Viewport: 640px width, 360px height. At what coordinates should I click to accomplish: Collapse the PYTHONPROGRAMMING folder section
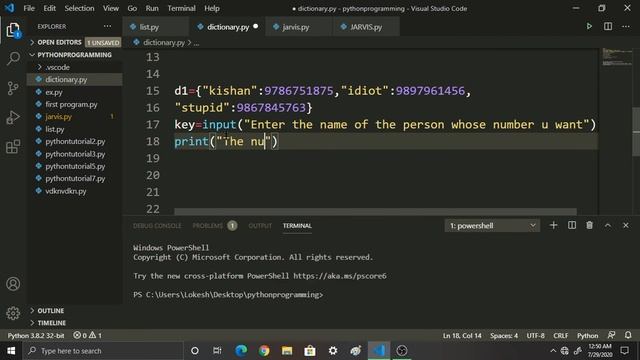75,55
